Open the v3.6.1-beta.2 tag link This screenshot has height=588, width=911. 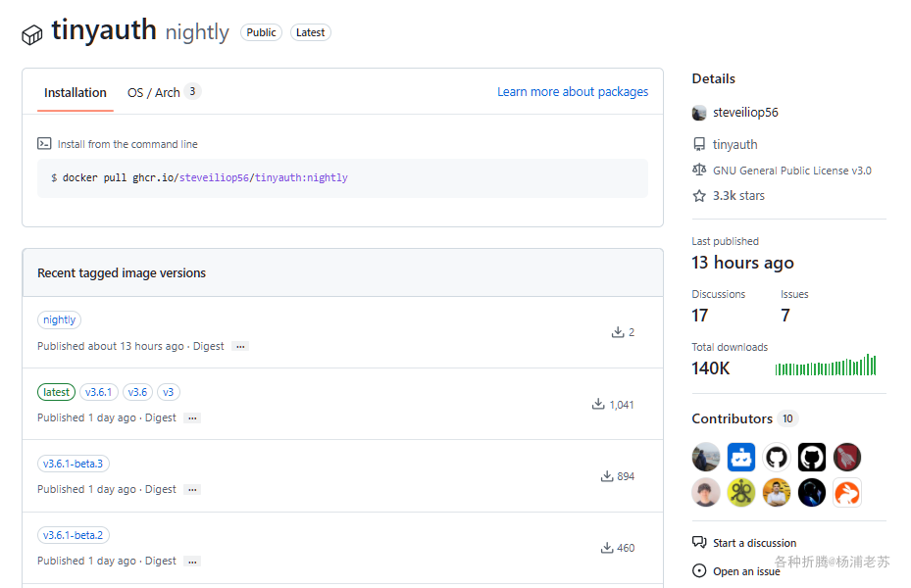coord(74,535)
